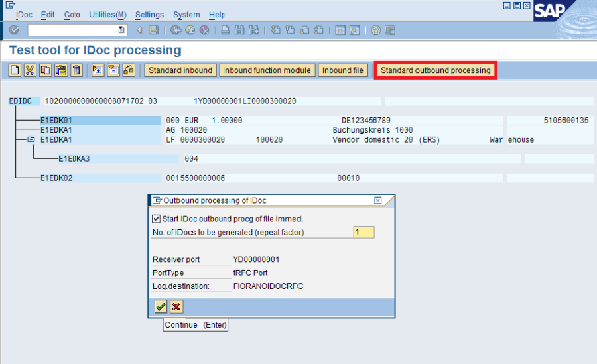Click the red Cancel X in dialog
Screen dimensions: 597x364
pos(176,306)
